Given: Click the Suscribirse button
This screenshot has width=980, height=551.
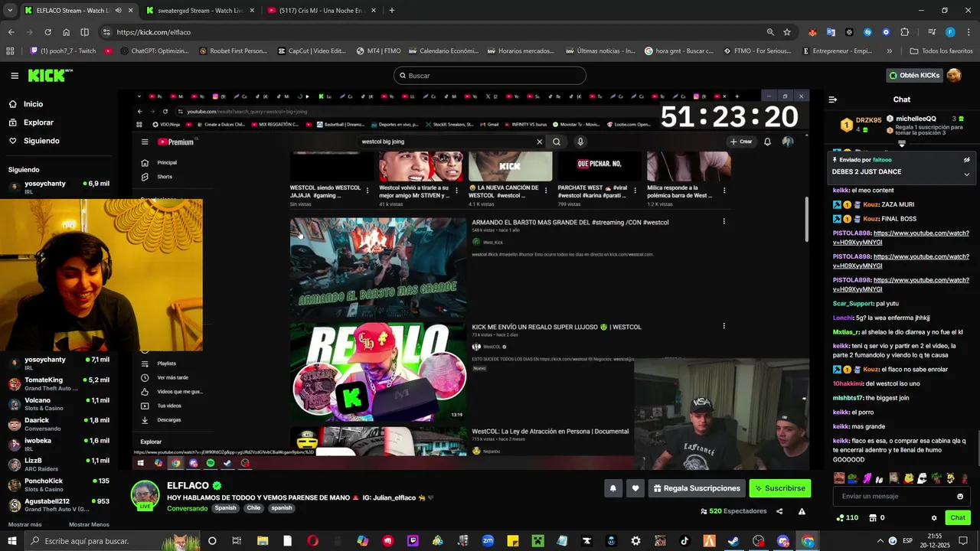Looking at the screenshot, I should point(779,488).
